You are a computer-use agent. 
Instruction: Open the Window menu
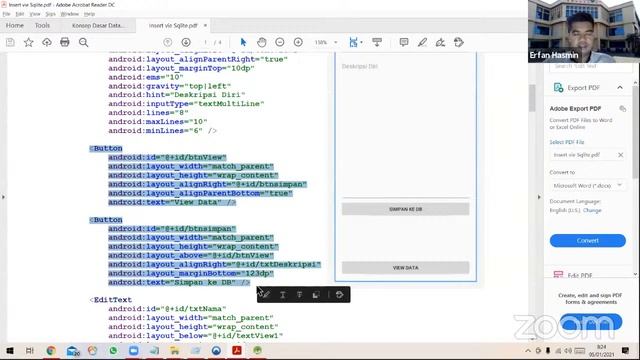pyautogui.click(x=69, y=14)
